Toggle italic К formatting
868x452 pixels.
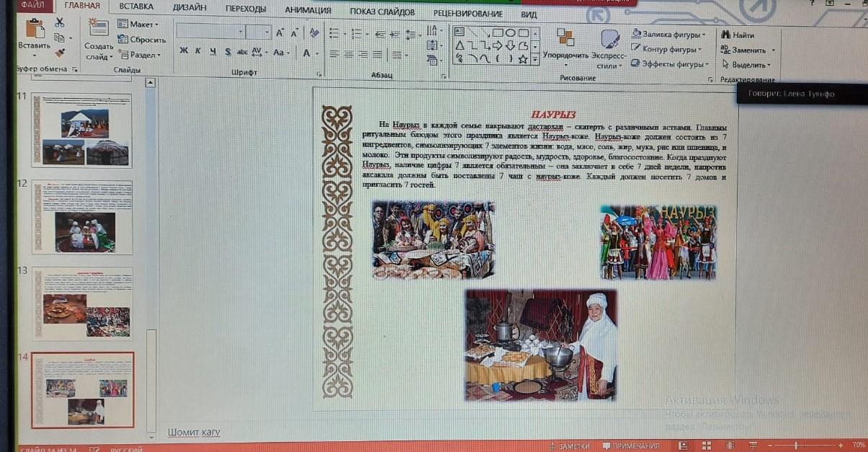point(198,51)
